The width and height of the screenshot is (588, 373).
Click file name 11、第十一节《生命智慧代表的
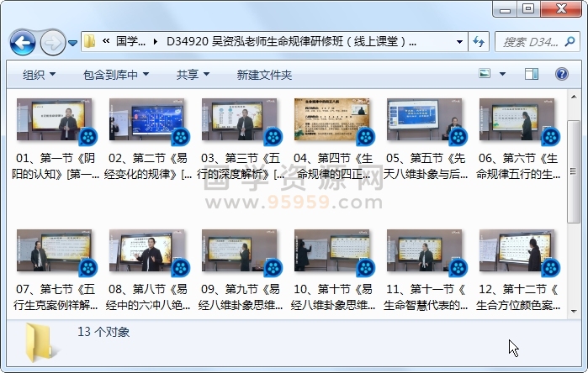click(x=426, y=297)
